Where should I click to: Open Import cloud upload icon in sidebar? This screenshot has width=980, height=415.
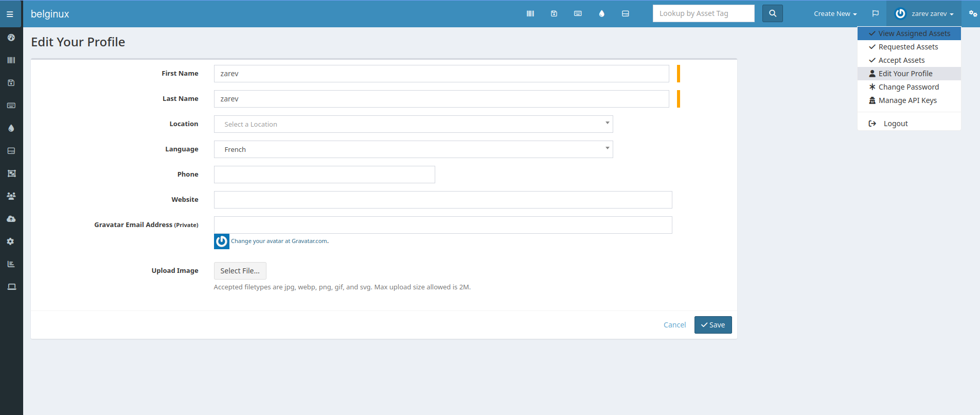pyautogui.click(x=11, y=219)
